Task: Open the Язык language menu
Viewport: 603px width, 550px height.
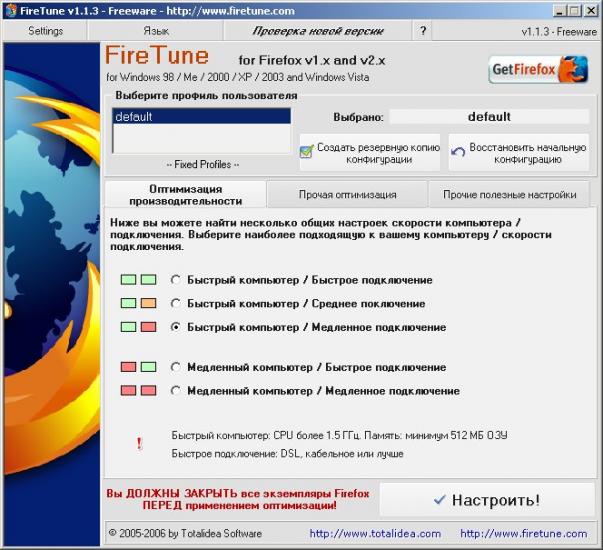Action: pyautogui.click(x=156, y=31)
